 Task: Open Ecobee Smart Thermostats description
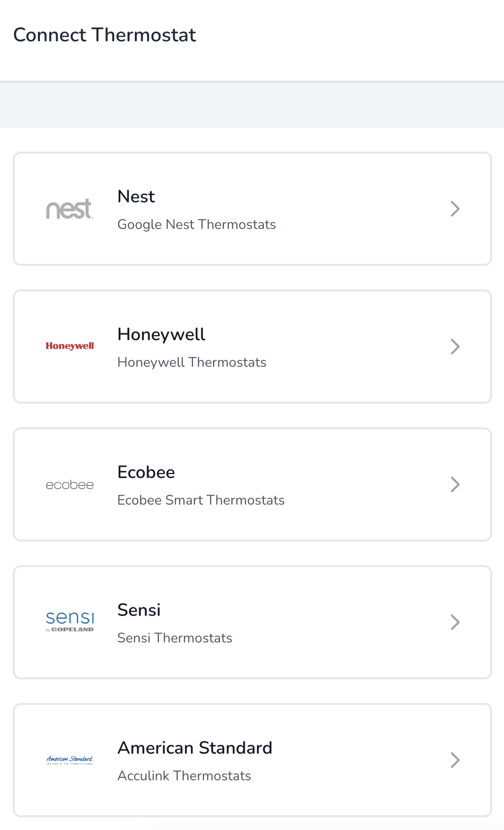(201, 500)
